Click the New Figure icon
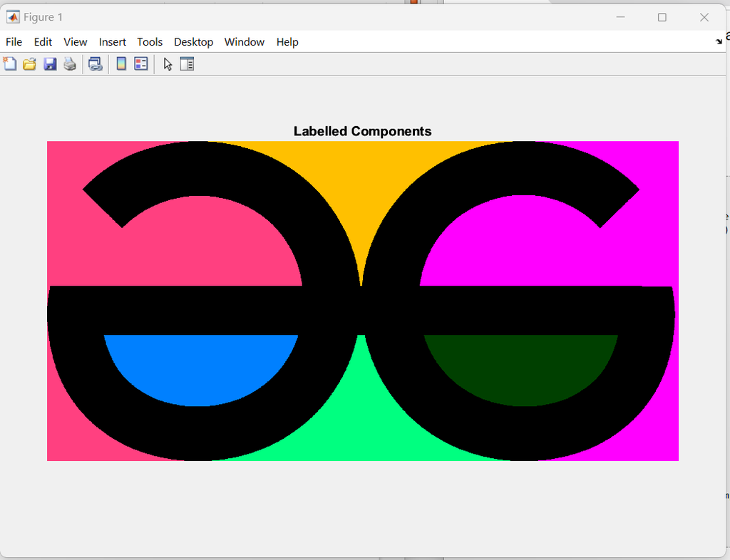The height and width of the screenshot is (560, 730). pyautogui.click(x=10, y=64)
